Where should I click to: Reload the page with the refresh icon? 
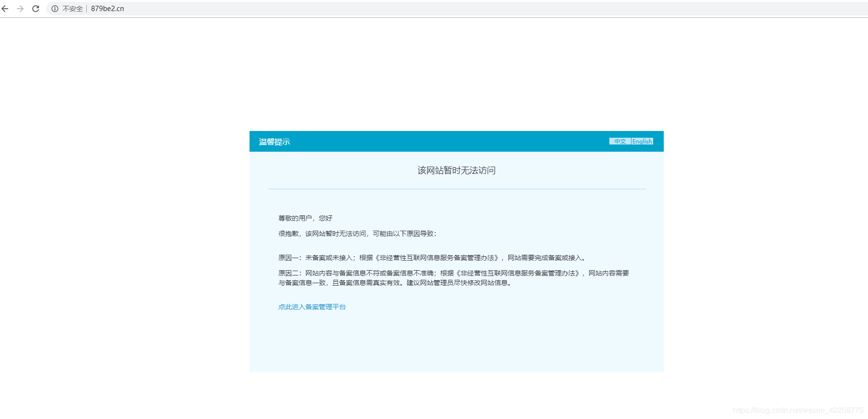[x=36, y=9]
